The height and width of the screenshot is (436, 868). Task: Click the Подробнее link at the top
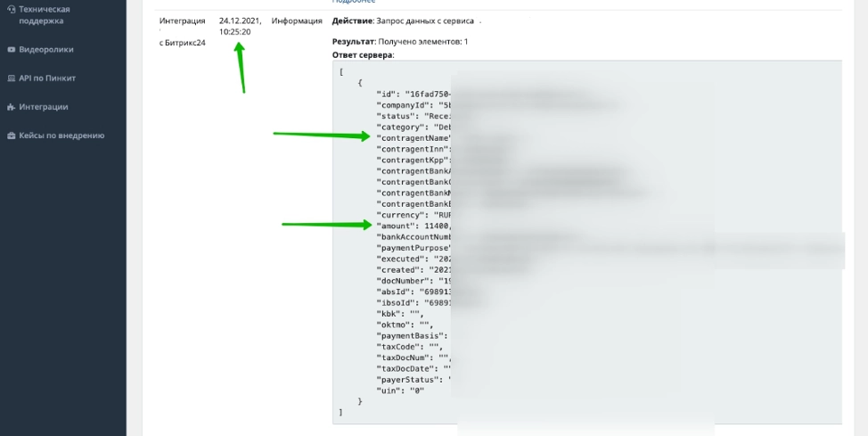coord(354,2)
